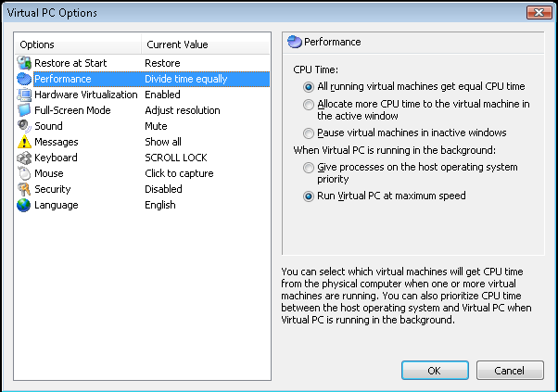Click the 'Adjust resolution' value
The width and height of the screenshot is (558, 392).
click(183, 110)
